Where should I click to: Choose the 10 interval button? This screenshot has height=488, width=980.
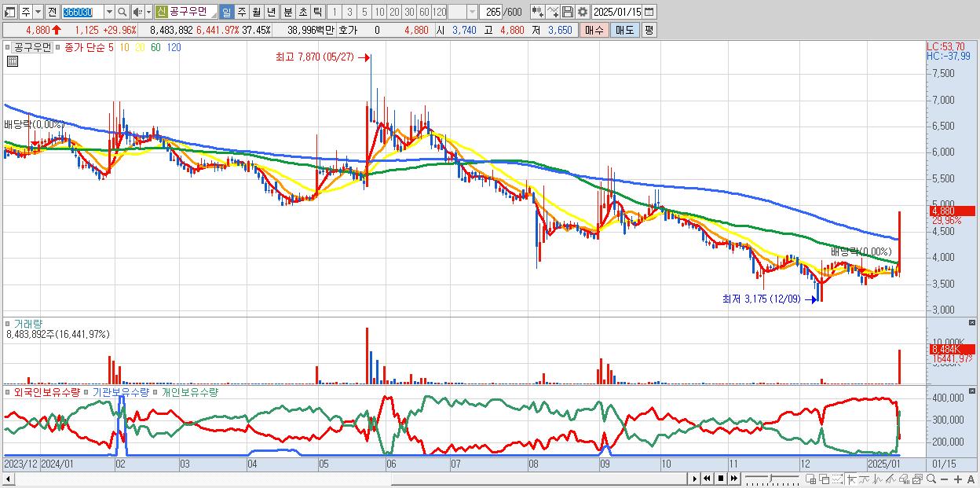click(x=379, y=12)
